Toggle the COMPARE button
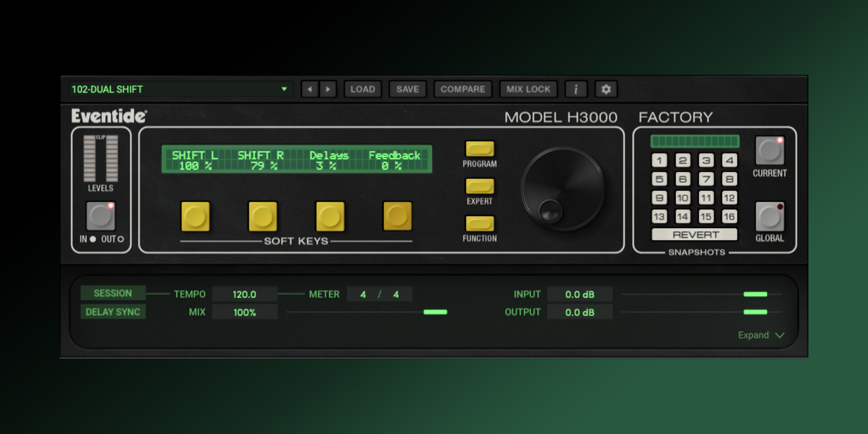868x434 pixels. (463, 89)
